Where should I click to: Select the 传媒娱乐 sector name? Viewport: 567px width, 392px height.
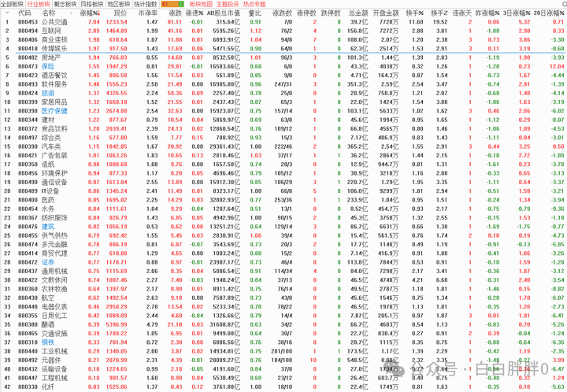54,49
